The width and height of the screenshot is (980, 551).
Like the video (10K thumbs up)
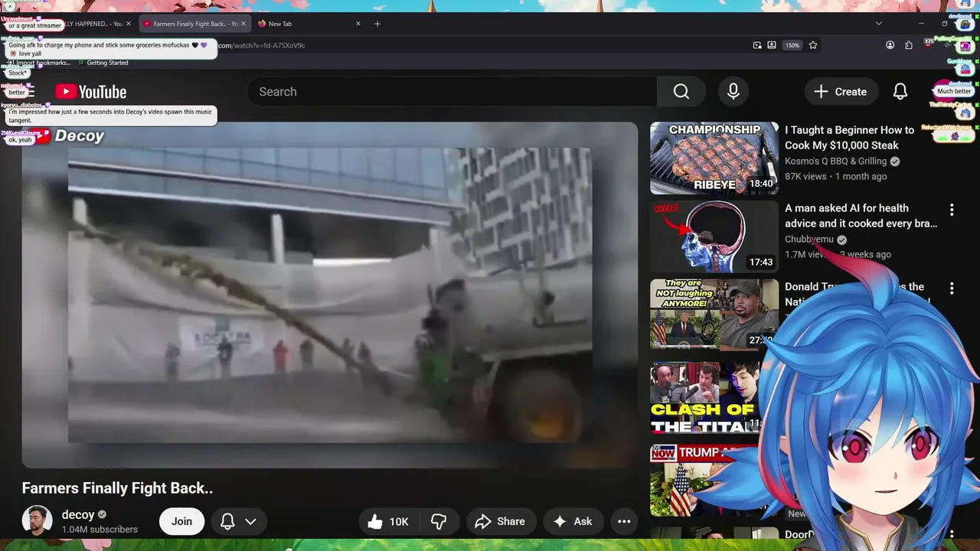[x=388, y=522]
